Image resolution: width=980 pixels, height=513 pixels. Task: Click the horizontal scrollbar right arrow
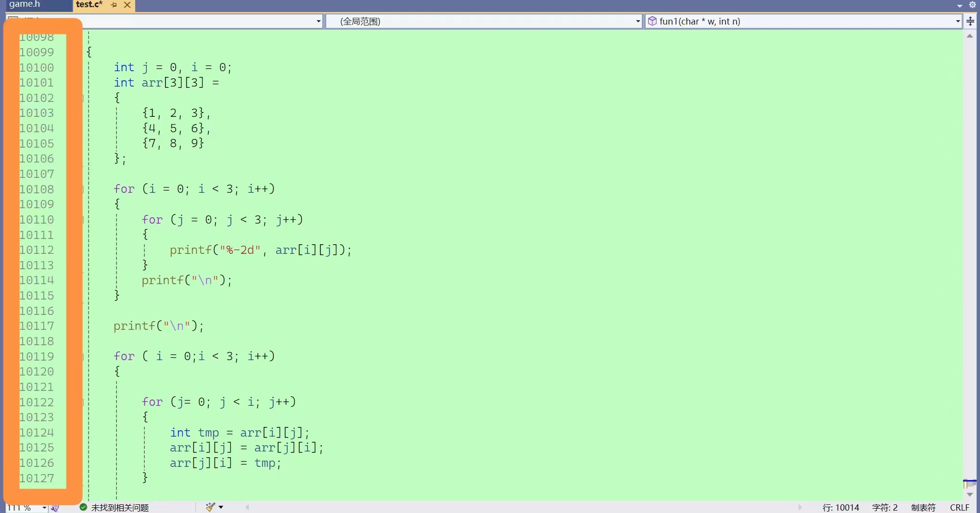tap(800, 507)
